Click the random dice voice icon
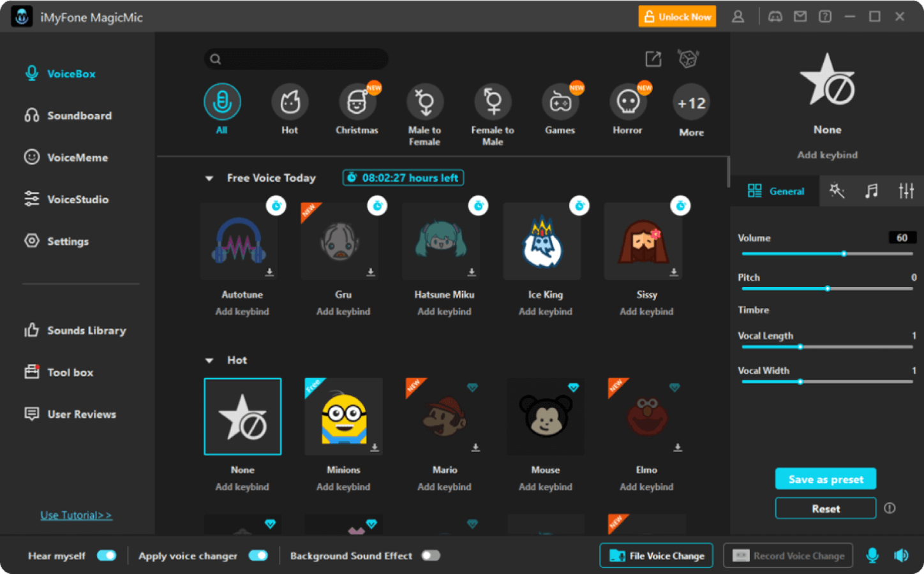The width and height of the screenshot is (924, 574). 688,59
